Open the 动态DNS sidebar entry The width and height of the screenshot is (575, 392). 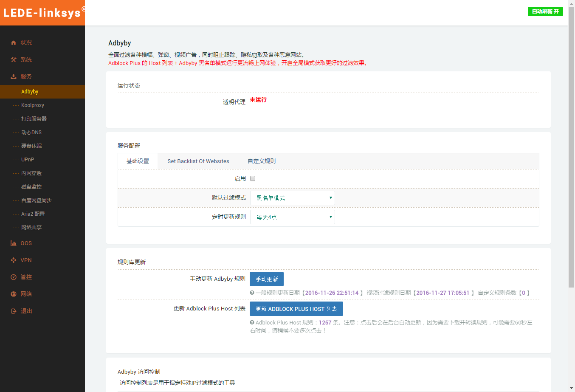(x=31, y=133)
